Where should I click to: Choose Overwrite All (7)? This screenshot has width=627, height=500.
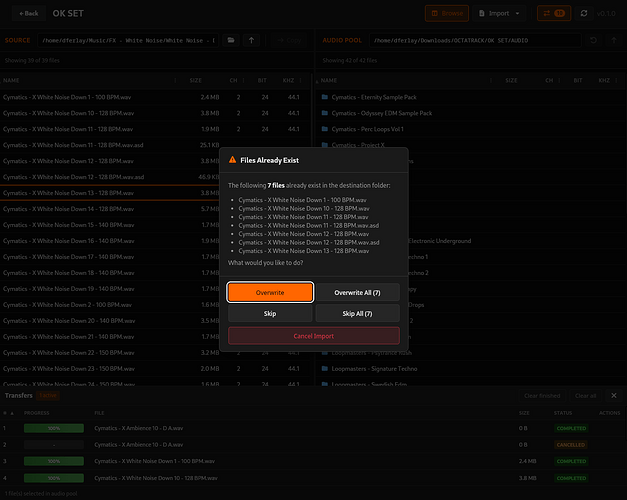coord(357,292)
